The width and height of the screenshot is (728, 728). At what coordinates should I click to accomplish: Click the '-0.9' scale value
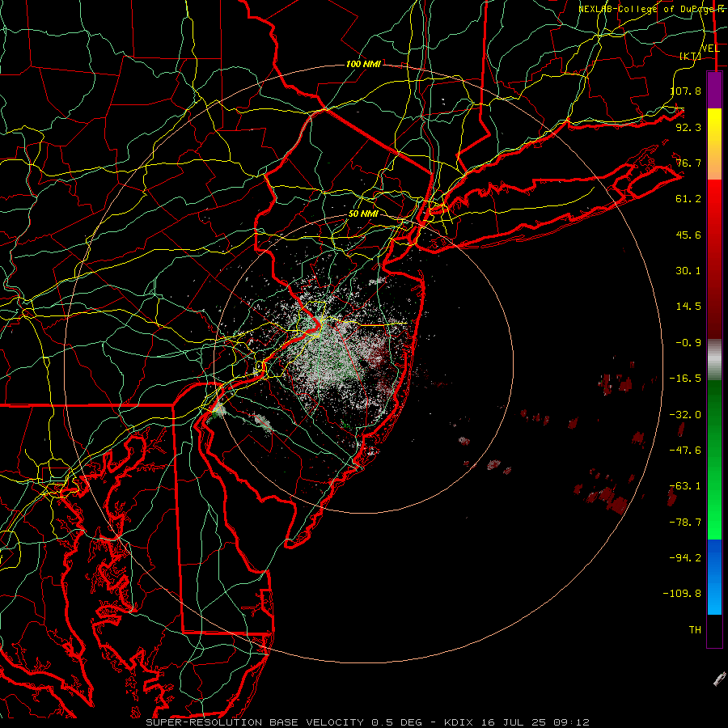[688, 342]
